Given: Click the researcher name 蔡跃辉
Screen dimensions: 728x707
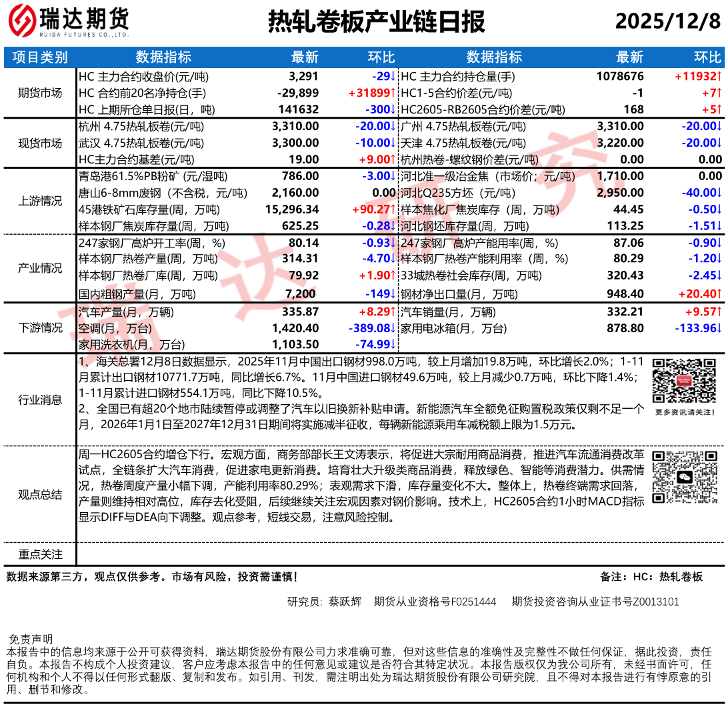Looking at the screenshot, I should [345, 602].
